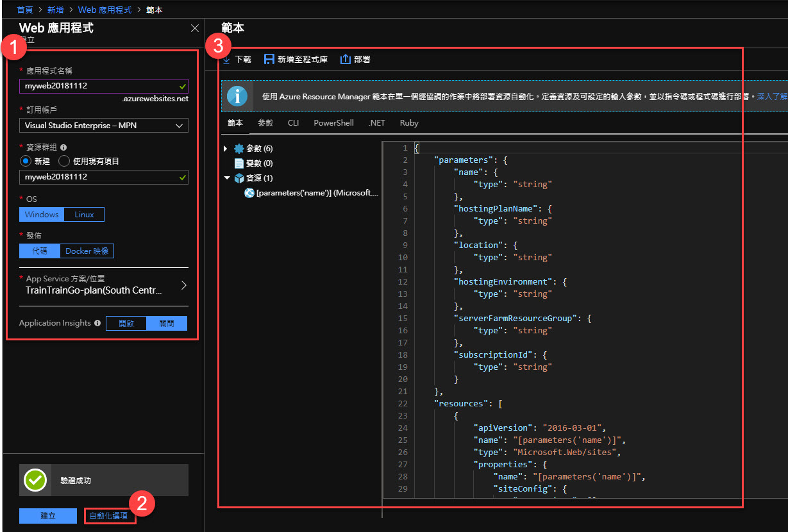Viewport: 788px width, 532px height.
Task: Click the .azurewebsites.net suffix text
Action: pyautogui.click(x=155, y=99)
